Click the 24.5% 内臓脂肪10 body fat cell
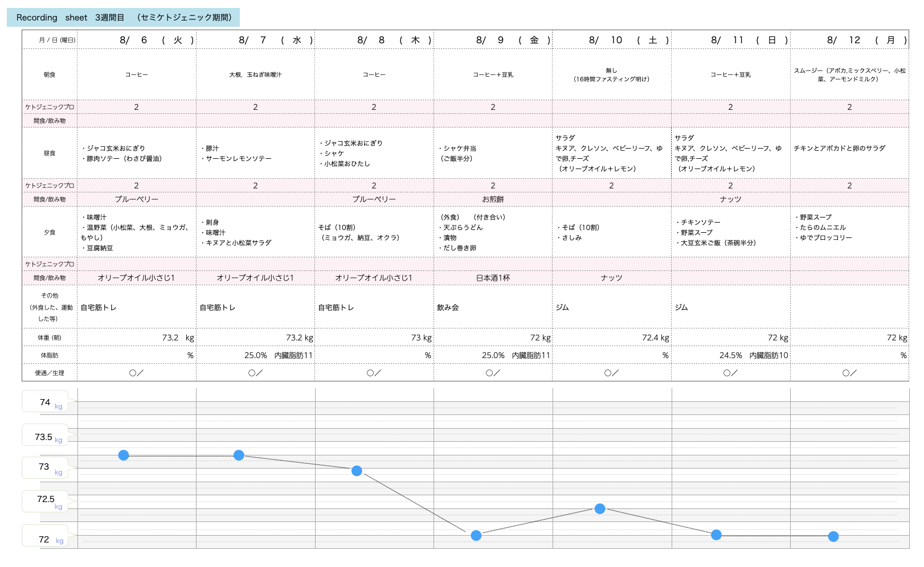The image size is (924, 567). pyautogui.click(x=753, y=355)
